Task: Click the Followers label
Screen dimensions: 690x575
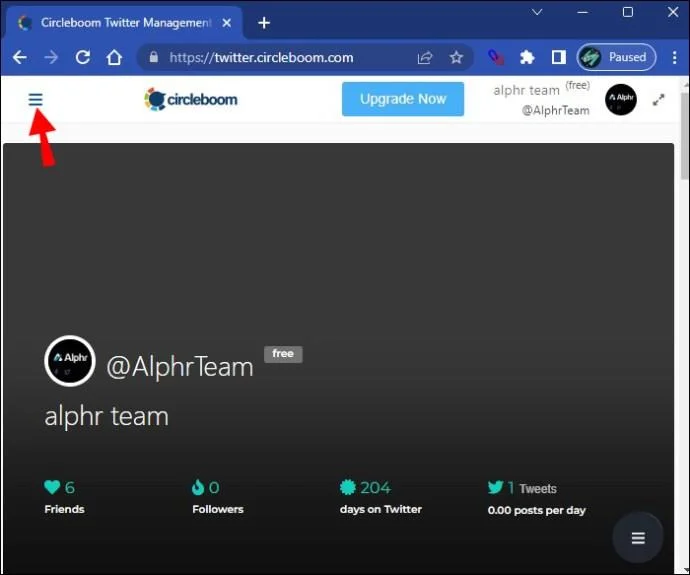Action: click(218, 509)
